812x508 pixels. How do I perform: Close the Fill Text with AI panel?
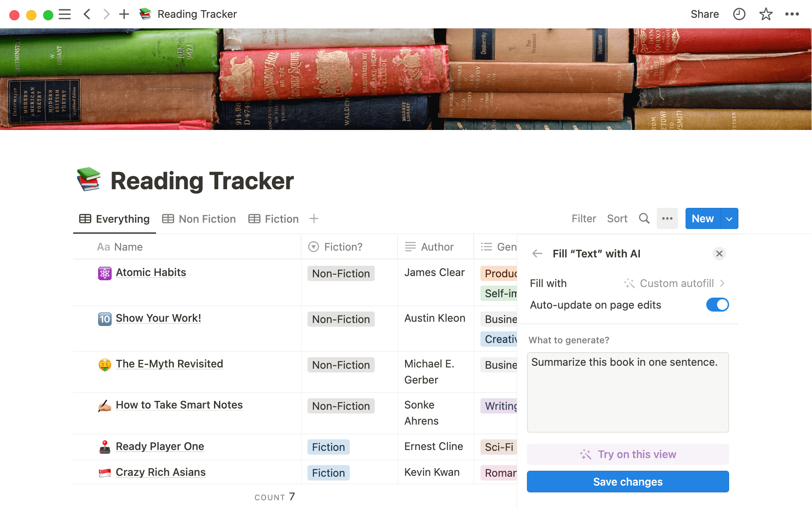pos(719,254)
